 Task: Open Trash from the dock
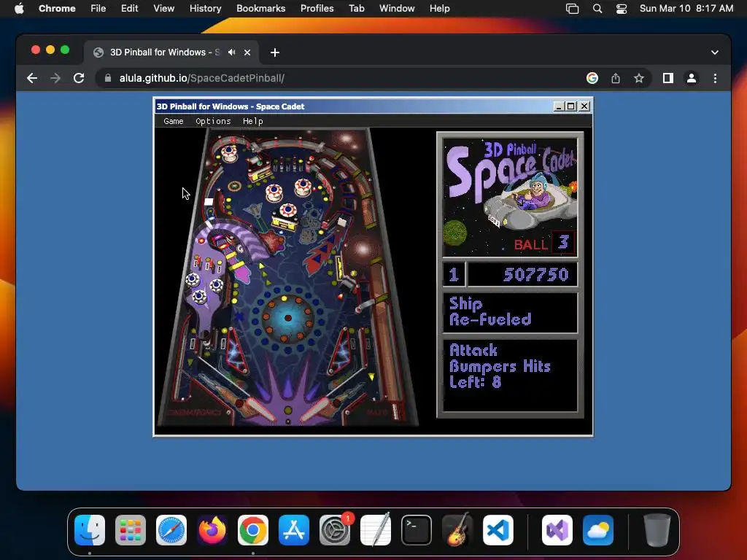[x=657, y=530]
